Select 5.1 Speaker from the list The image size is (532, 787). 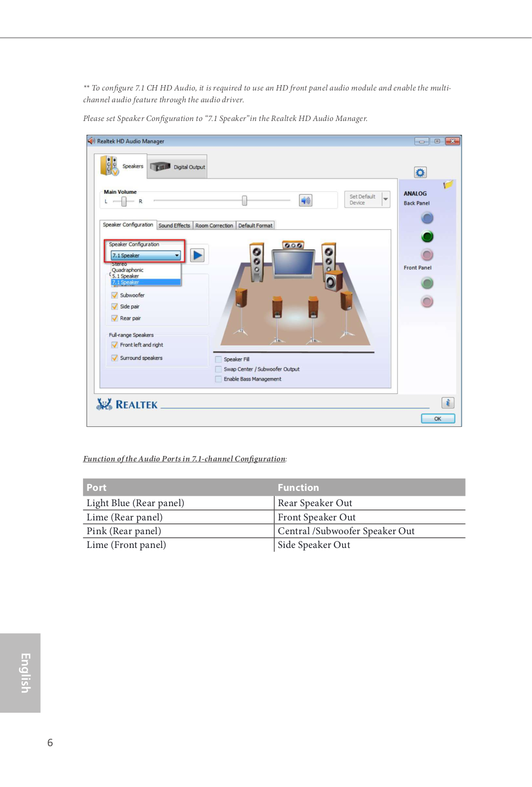tap(146, 276)
